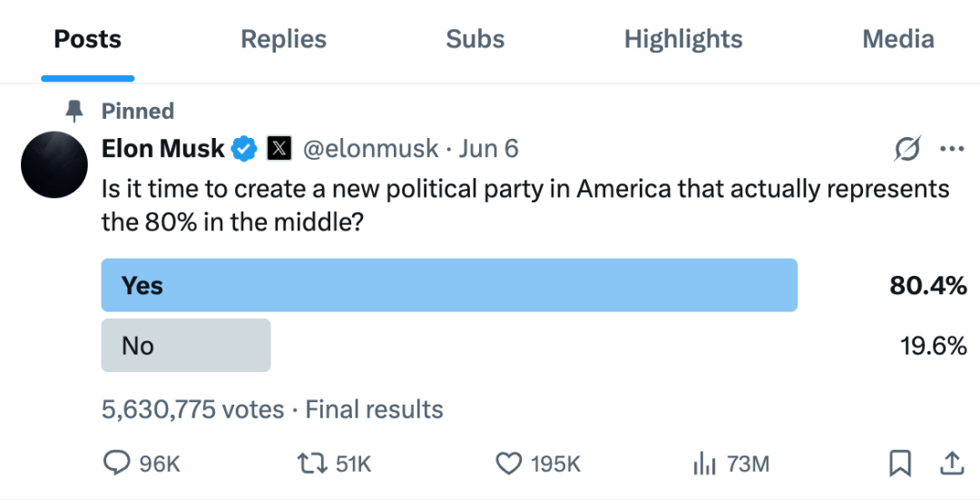Bookmark the pinned poll post
This screenshot has width=980, height=500.
click(899, 464)
